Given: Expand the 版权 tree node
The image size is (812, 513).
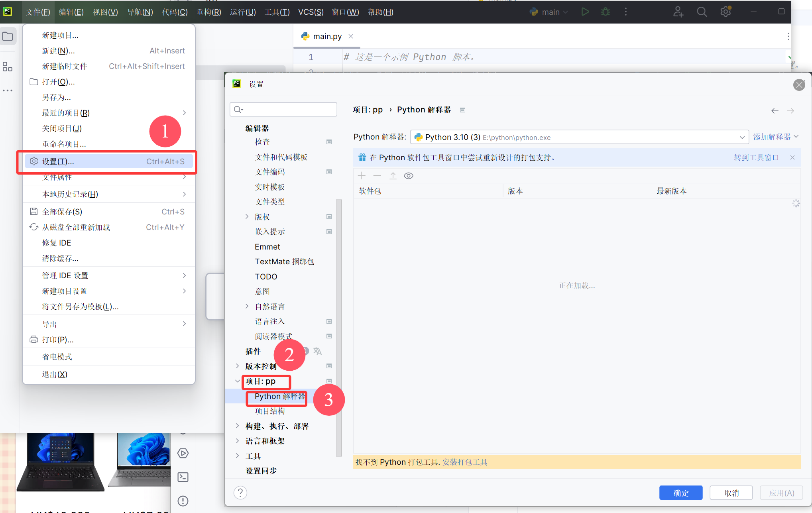Looking at the screenshot, I should pos(247,216).
